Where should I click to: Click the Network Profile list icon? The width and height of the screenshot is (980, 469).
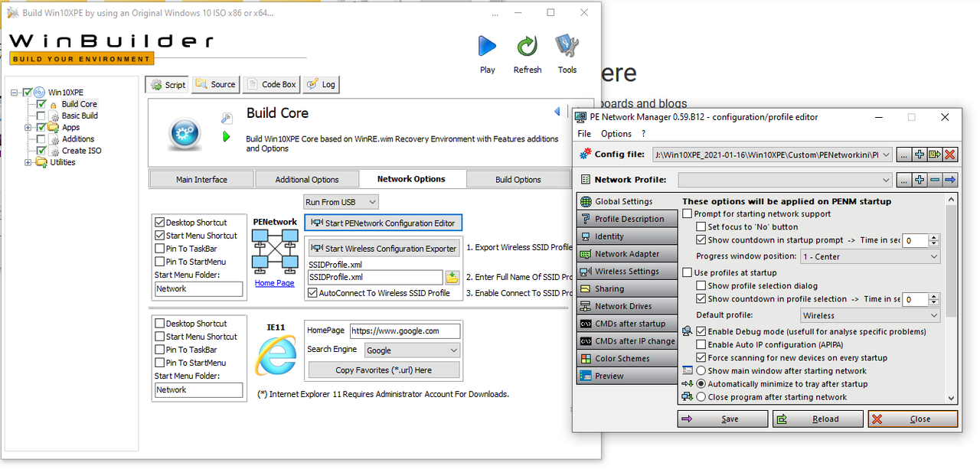(586, 180)
